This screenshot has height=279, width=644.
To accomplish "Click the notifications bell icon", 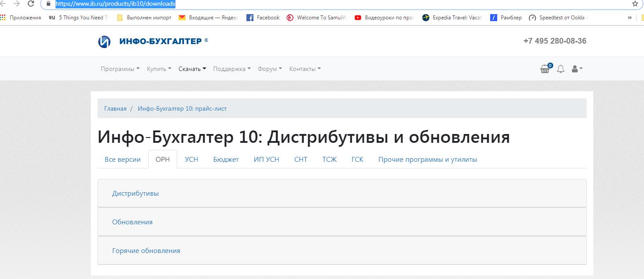I will (561, 69).
